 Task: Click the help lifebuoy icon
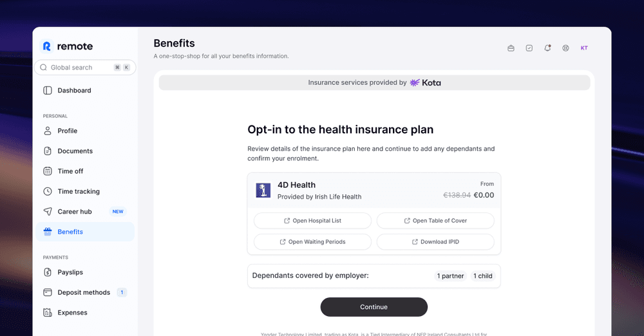565,48
